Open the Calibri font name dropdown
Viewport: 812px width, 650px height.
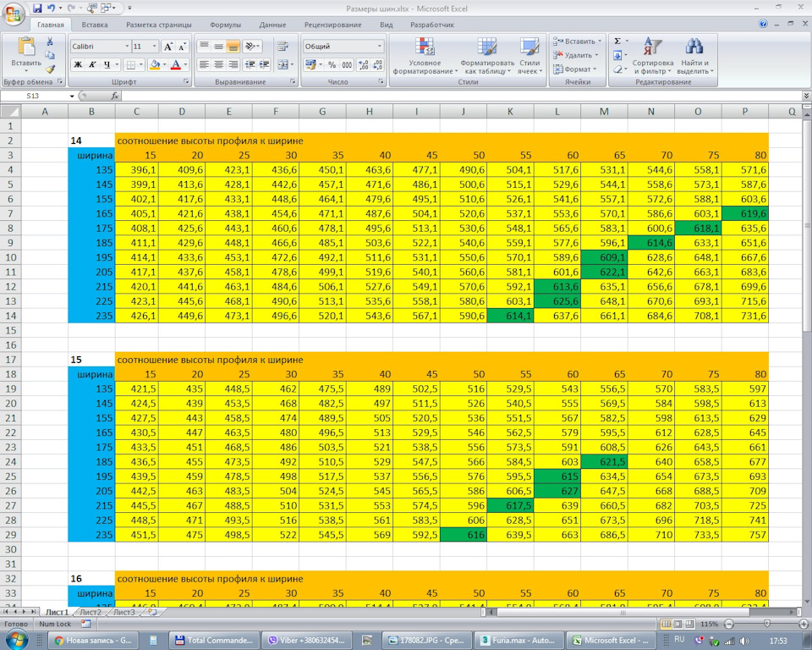pos(127,47)
